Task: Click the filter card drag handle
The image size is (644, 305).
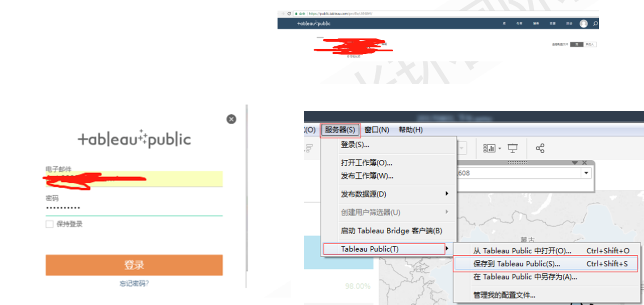Action: [x=517, y=163]
